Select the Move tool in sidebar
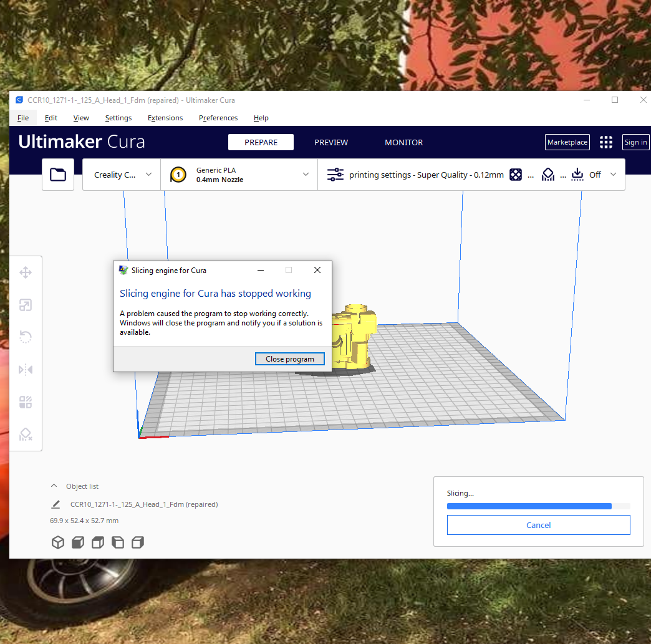The image size is (651, 644). (26, 273)
